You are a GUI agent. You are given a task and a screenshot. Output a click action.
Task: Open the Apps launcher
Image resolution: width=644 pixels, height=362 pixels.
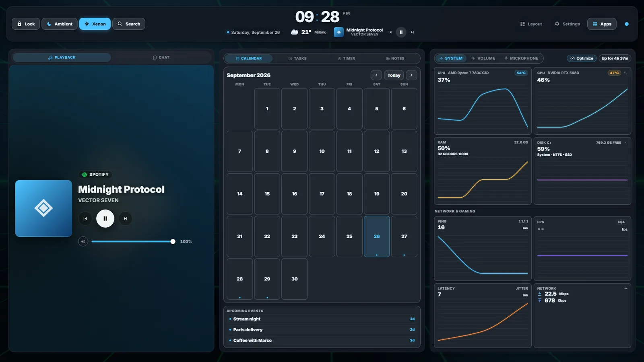point(602,24)
